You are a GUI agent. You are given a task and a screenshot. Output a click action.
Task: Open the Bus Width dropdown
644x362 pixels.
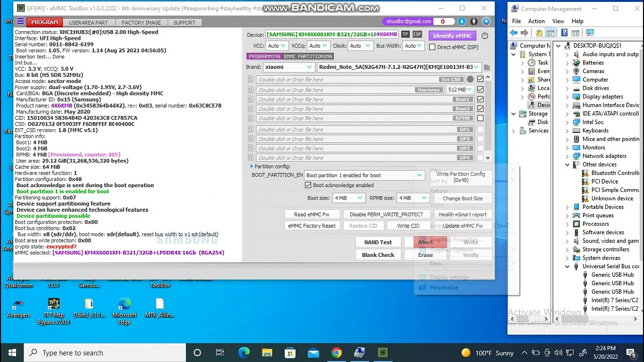[x=414, y=46]
